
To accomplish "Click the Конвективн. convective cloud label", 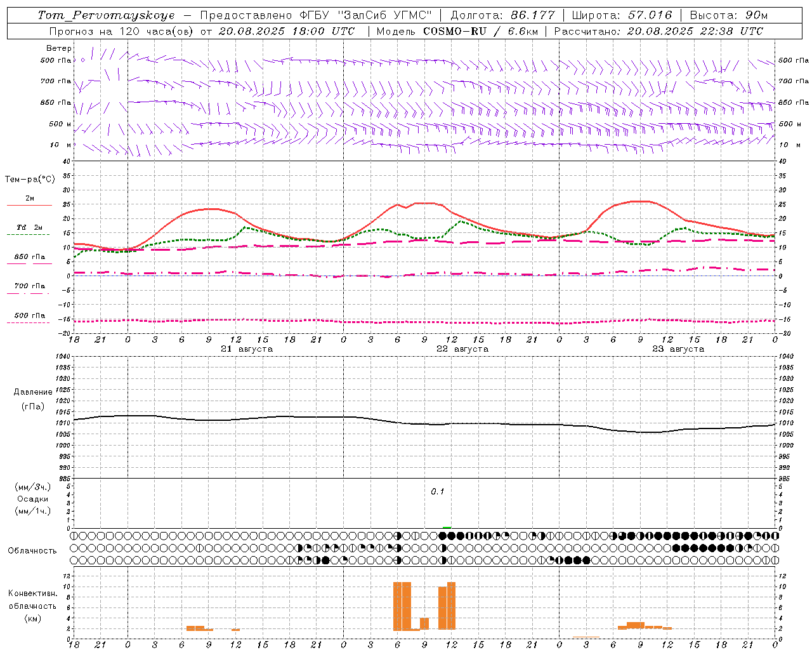I will [32, 594].
